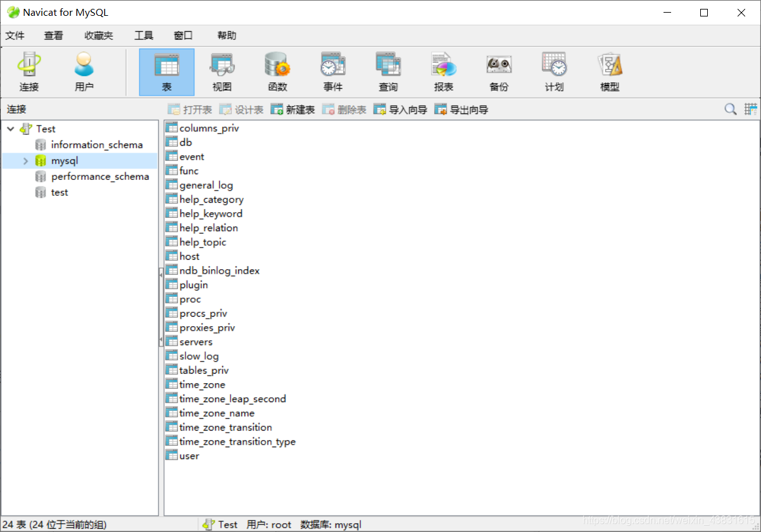The height and width of the screenshot is (532, 761).
Task: Select the performance_schema database
Action: pyautogui.click(x=100, y=177)
